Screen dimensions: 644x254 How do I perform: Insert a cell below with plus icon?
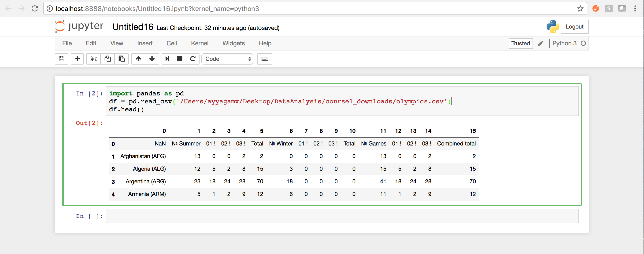pyautogui.click(x=77, y=59)
